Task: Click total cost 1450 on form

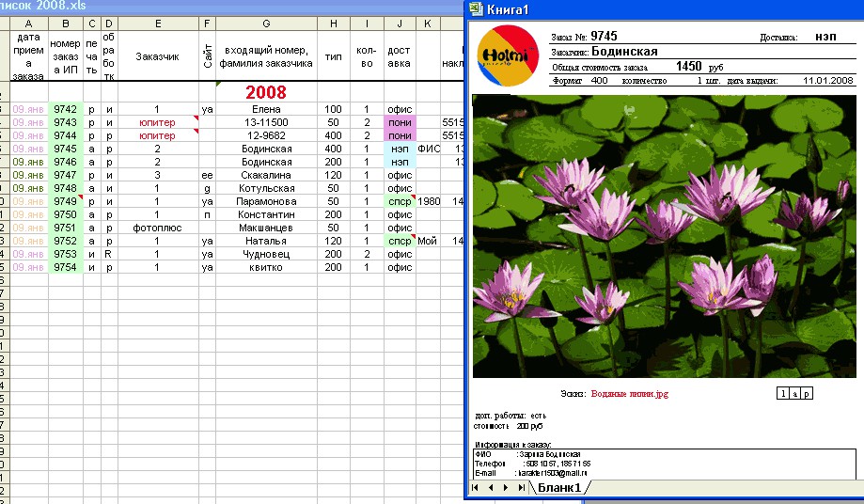Action: 689,67
